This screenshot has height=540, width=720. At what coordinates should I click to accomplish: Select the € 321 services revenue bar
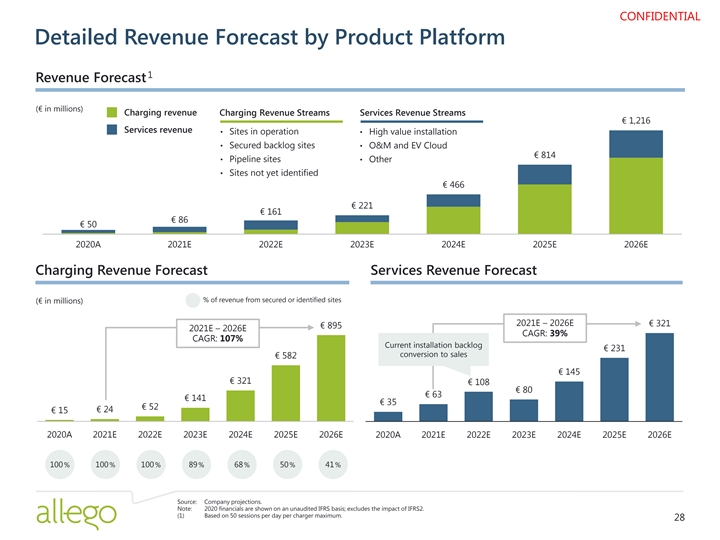tap(659, 375)
